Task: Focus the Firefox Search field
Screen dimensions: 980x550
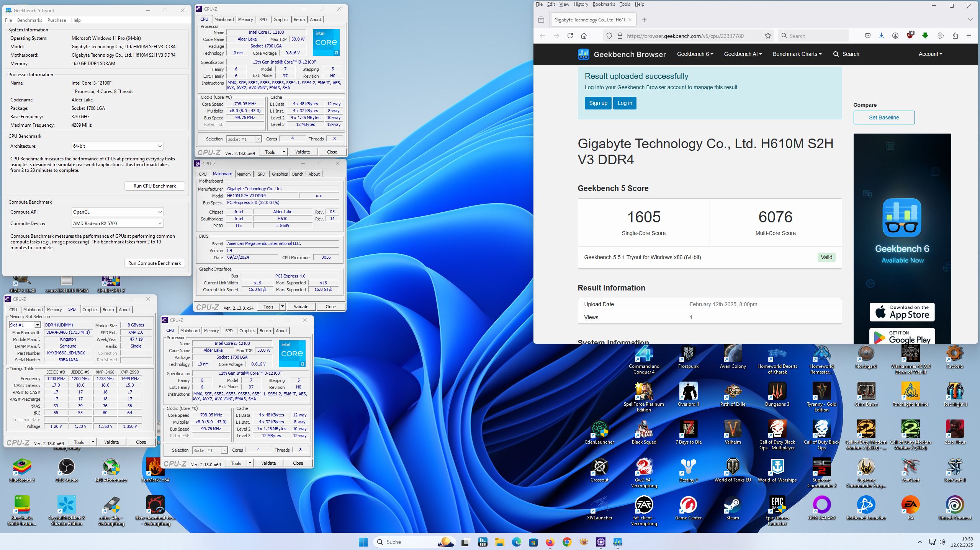Action: [813, 36]
